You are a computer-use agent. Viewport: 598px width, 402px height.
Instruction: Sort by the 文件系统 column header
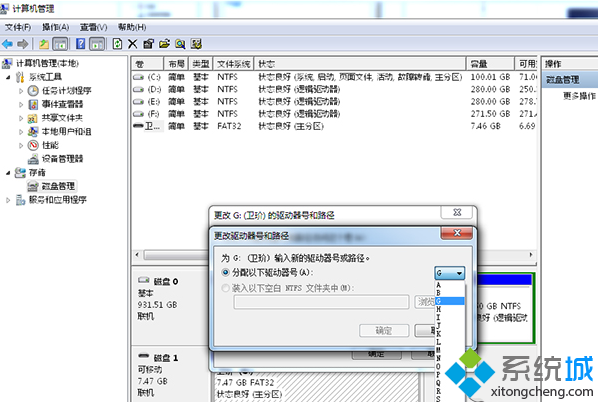tap(233, 64)
